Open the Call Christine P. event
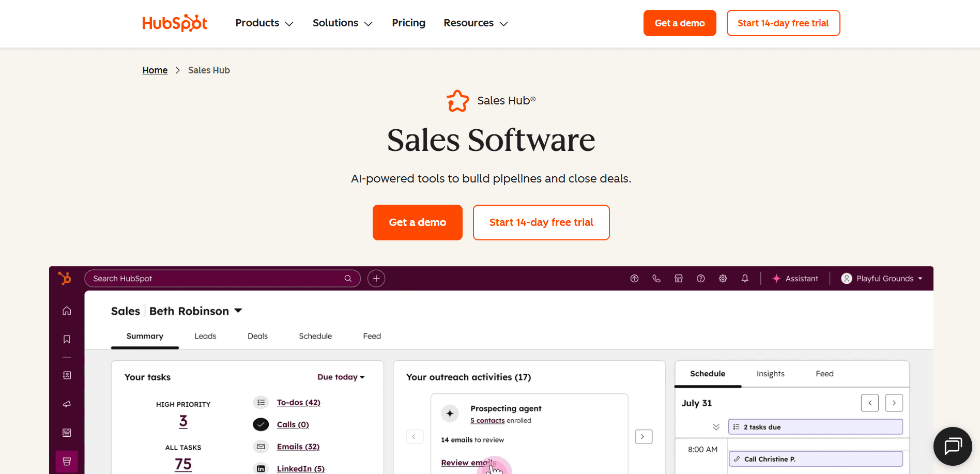The image size is (980, 474). [x=816, y=459]
